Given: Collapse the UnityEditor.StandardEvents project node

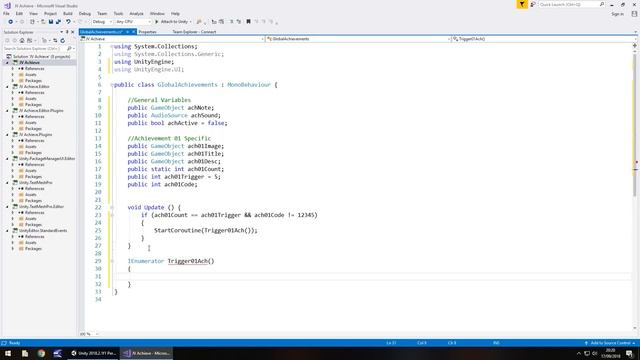Looking at the screenshot, I should [x=7, y=231].
